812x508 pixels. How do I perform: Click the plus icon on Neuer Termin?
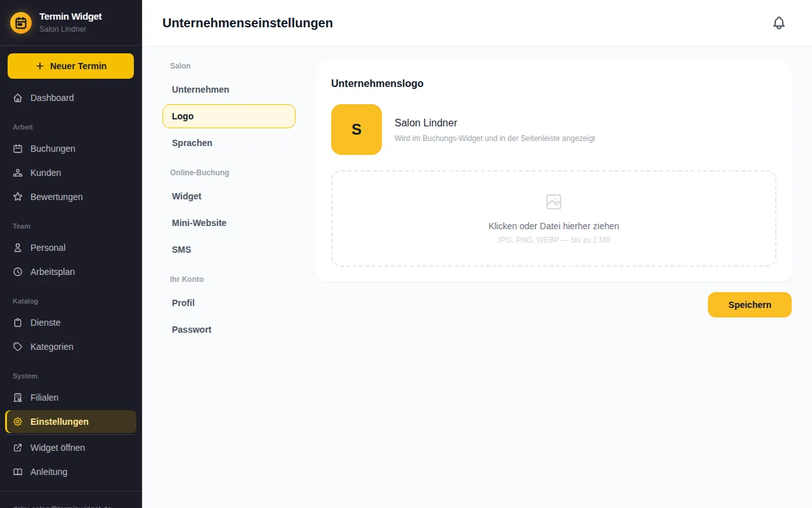(40, 66)
